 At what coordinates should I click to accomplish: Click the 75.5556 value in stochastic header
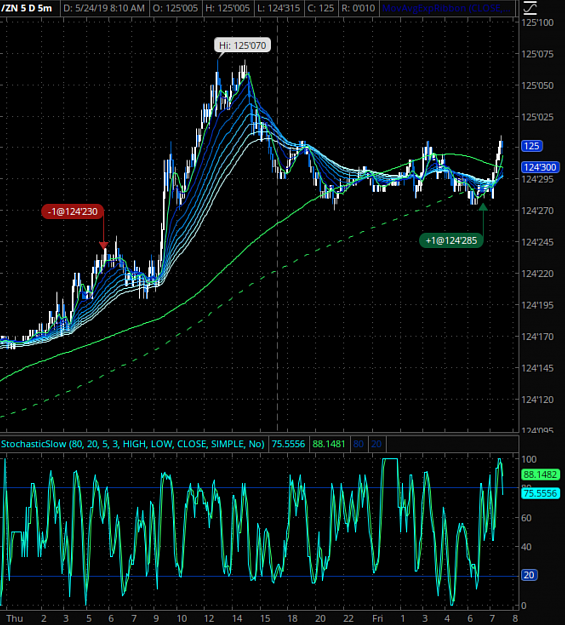(x=288, y=444)
